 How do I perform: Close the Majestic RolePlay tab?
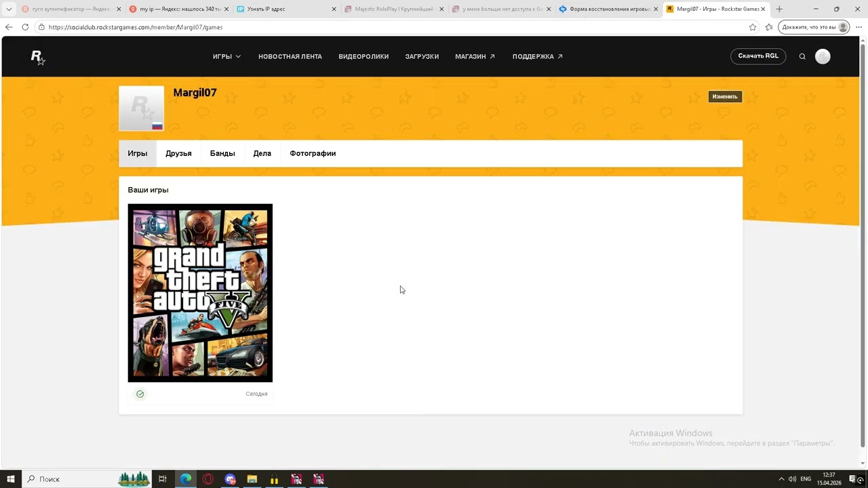point(441,9)
